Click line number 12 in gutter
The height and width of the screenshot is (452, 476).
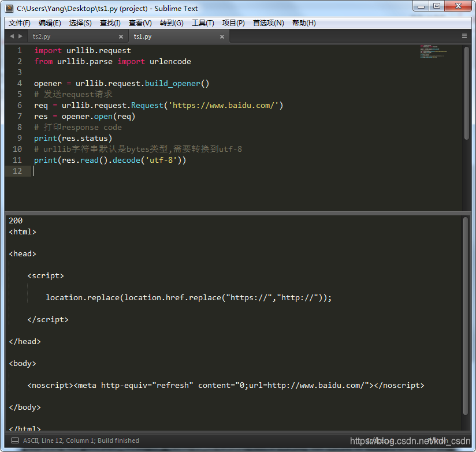[17, 171]
